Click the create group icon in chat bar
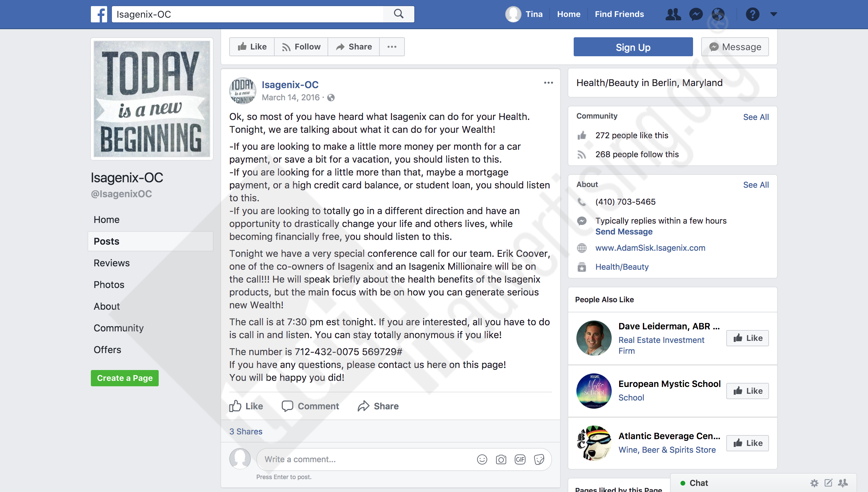This screenshot has width=868, height=492. [843, 483]
